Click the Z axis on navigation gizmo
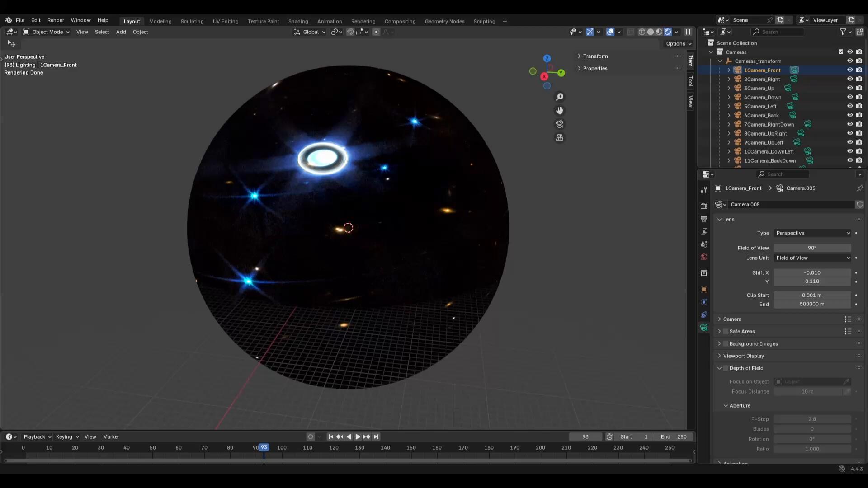This screenshot has height=488, width=868. click(547, 58)
